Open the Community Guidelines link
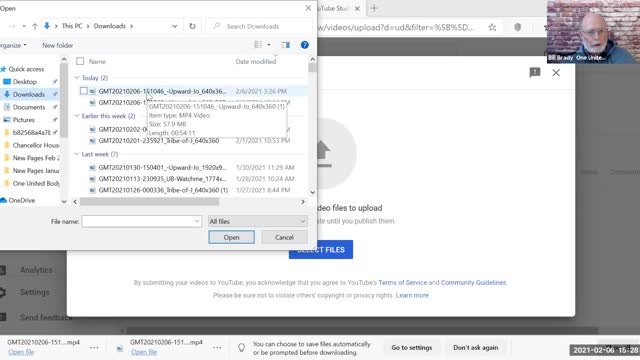This screenshot has width=640, height=360. (473, 282)
